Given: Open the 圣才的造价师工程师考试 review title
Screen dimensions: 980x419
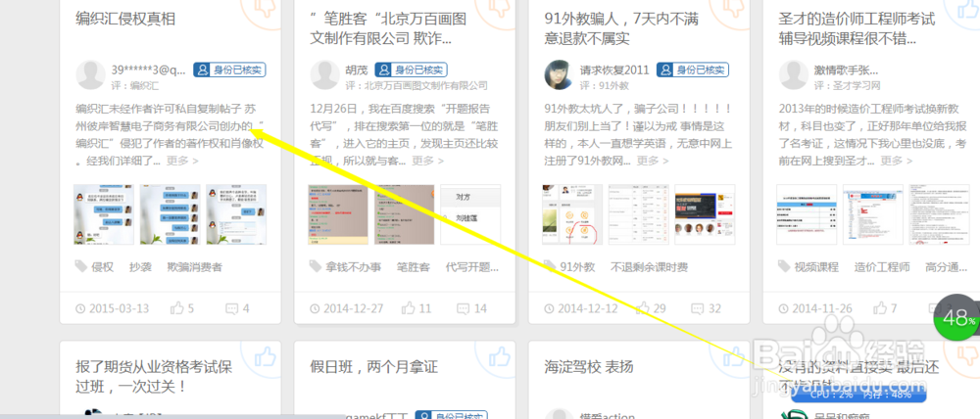Looking at the screenshot, I should coord(857,28).
